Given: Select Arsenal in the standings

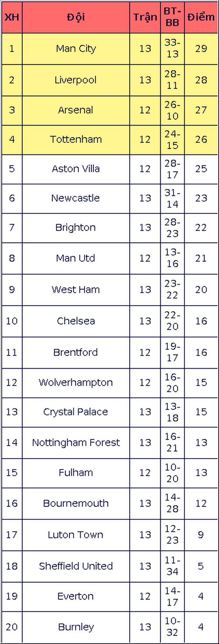Looking at the screenshot, I should click(x=76, y=110).
